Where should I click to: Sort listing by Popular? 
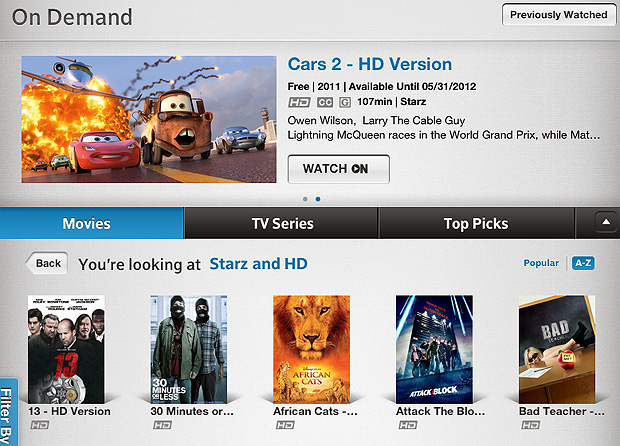coord(541,263)
